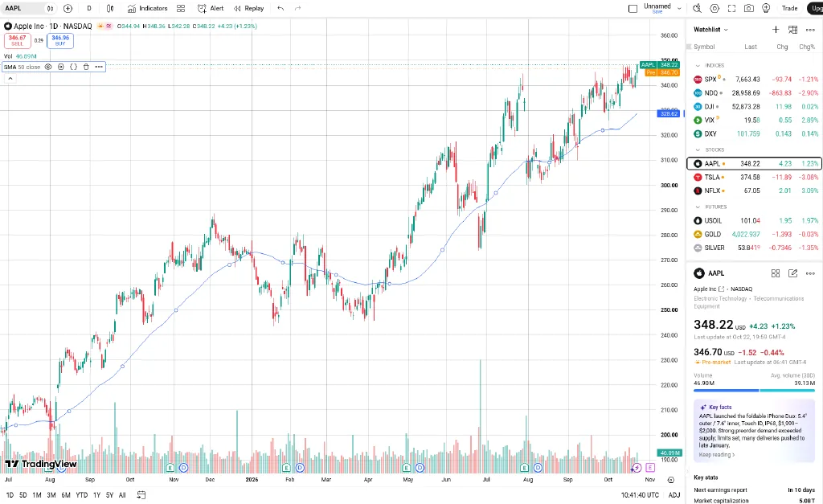Start bar Replay mode

[x=249, y=8]
